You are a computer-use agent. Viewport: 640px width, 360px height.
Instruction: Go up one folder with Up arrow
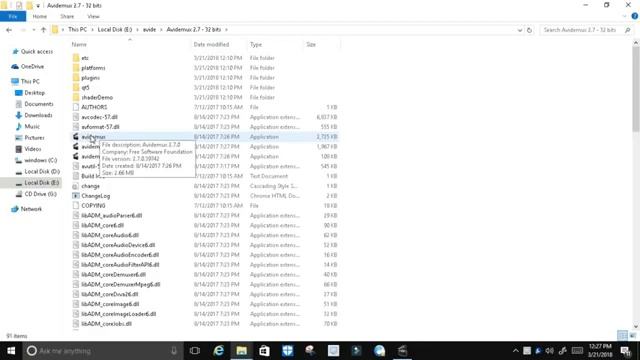click(x=43, y=30)
